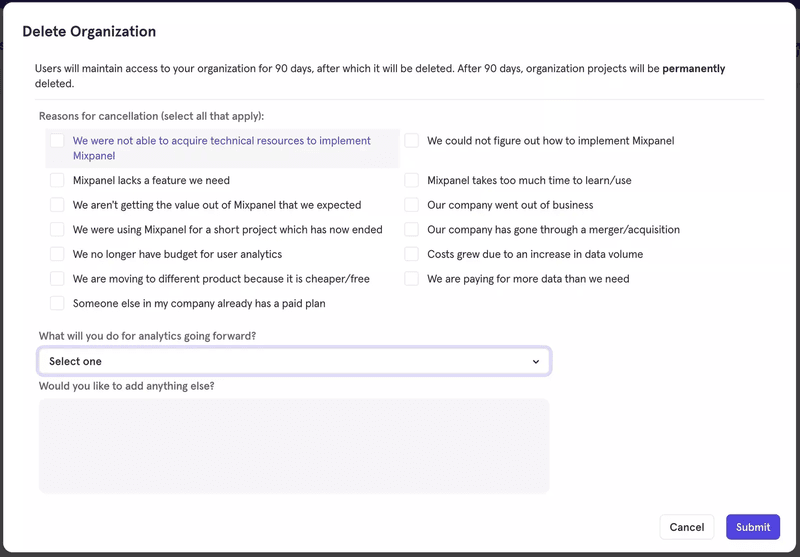The image size is (800, 557).
Task: Check 'paying for more data than we need'
Action: pos(412,279)
